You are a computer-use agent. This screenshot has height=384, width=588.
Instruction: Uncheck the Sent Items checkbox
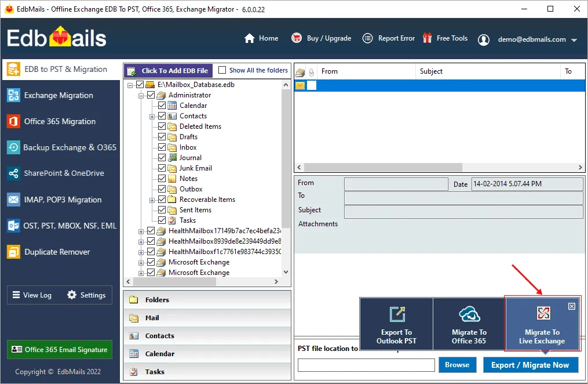(162, 210)
